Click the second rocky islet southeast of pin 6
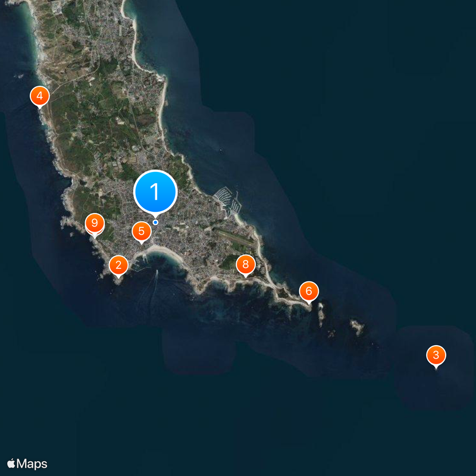The width and height of the screenshot is (476, 476). point(358,327)
